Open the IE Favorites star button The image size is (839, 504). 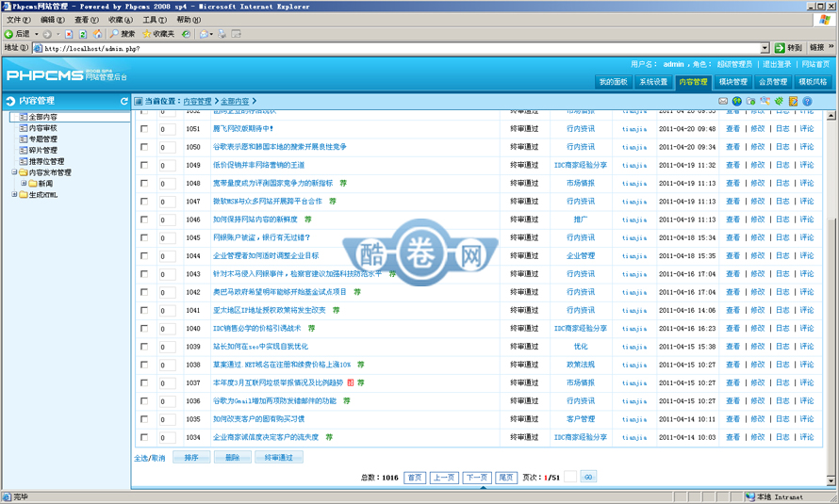click(x=158, y=34)
